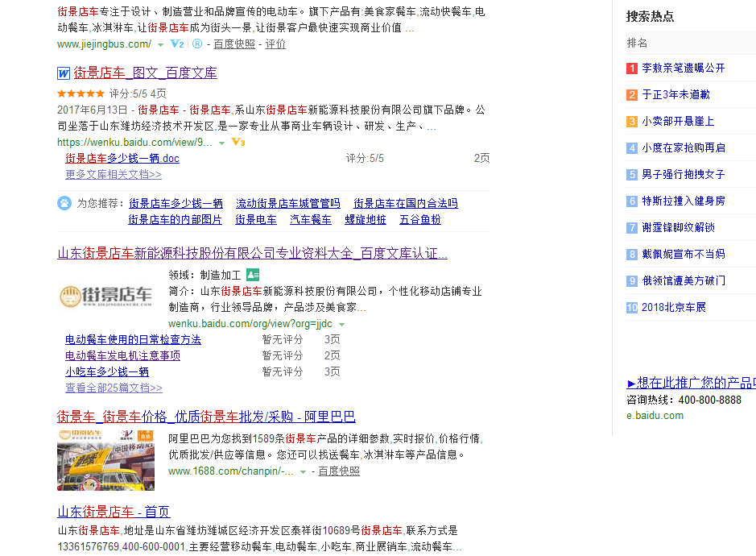Open hot search 特斯拉撞入健身房
The image size is (756, 556).
pyautogui.click(x=684, y=201)
